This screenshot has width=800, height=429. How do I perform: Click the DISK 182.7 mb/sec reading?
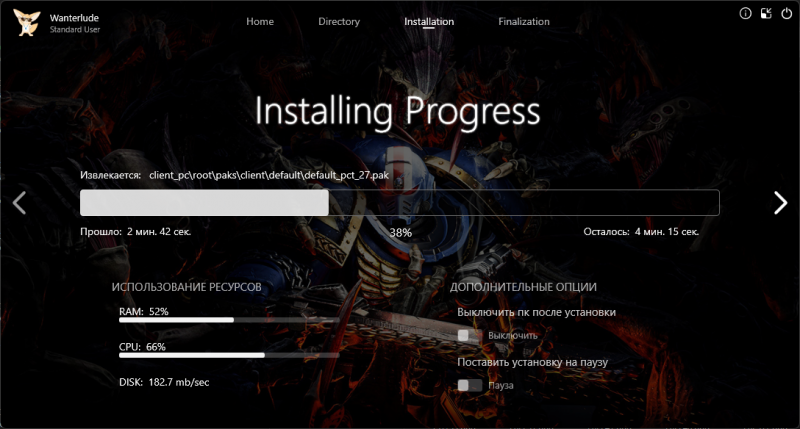164,382
